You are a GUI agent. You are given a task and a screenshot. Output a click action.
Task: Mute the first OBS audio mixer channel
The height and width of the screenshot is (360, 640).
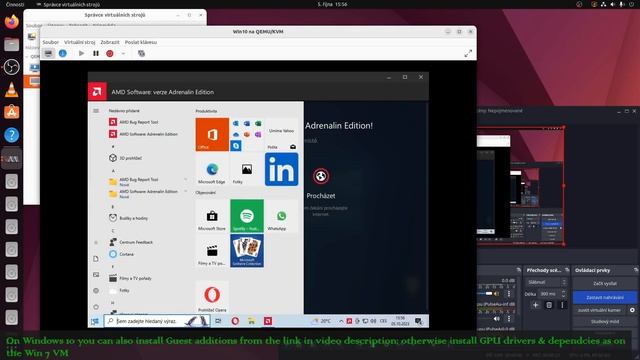[x=497, y=293]
